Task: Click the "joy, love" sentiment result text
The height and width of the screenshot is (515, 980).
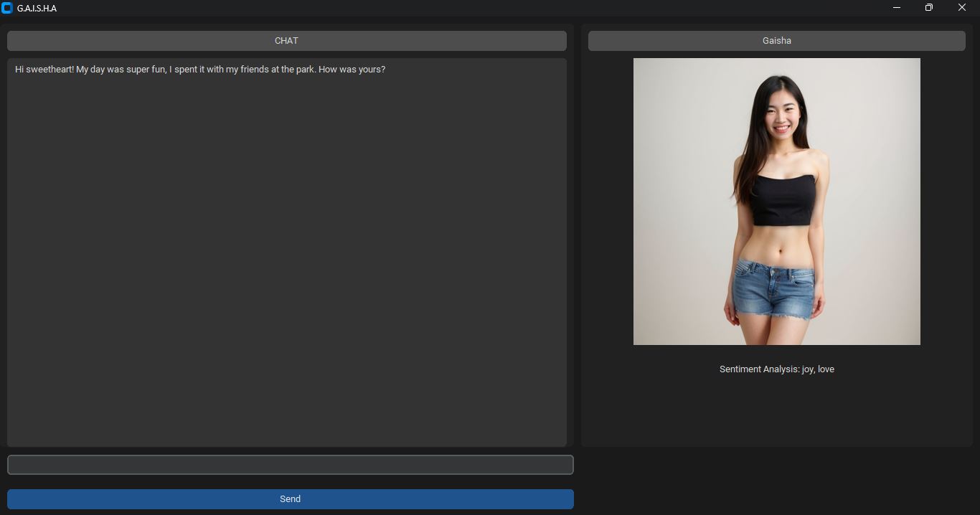Action: [x=818, y=369]
